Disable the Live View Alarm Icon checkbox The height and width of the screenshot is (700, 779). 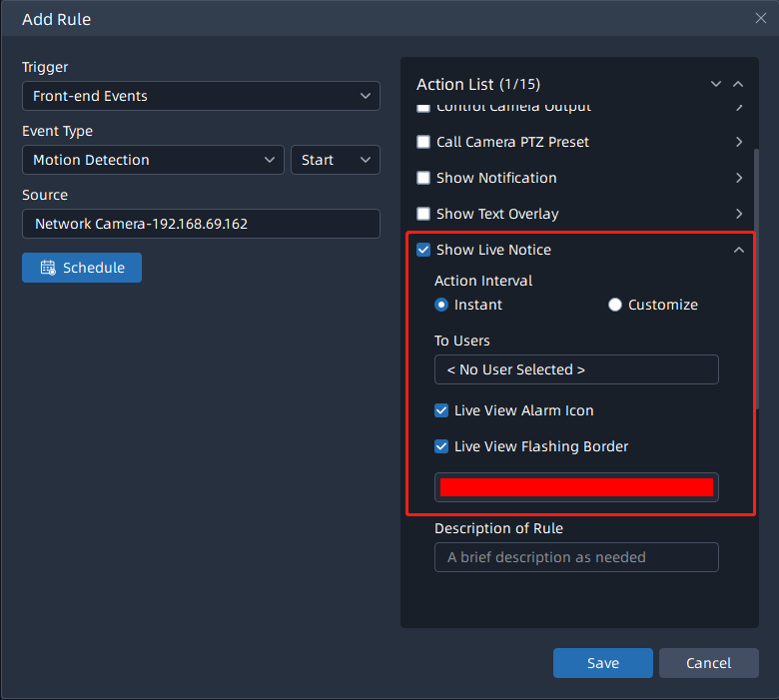tap(441, 410)
